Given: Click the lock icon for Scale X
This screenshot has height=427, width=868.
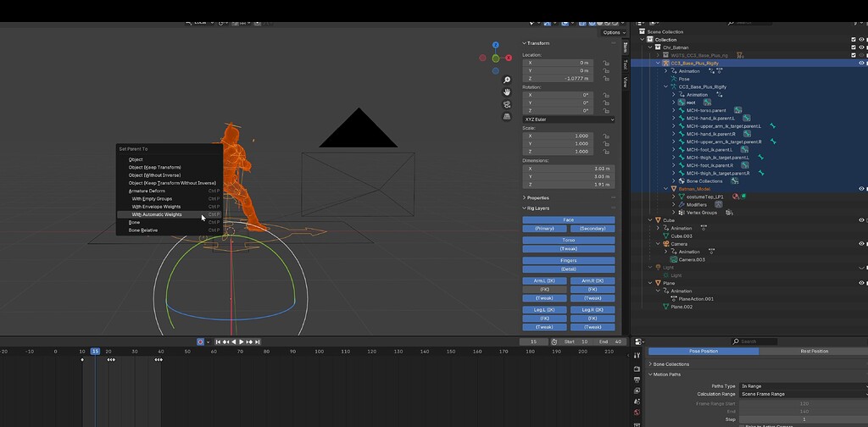Looking at the screenshot, I should click(x=606, y=136).
